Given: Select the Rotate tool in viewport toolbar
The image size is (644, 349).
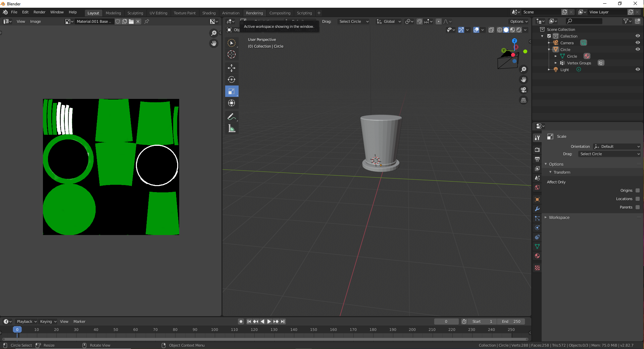Looking at the screenshot, I should tap(232, 79).
